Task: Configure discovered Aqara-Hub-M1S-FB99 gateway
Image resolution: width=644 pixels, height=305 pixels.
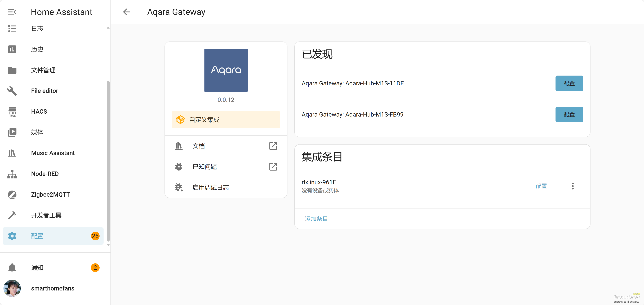Action: click(x=569, y=115)
